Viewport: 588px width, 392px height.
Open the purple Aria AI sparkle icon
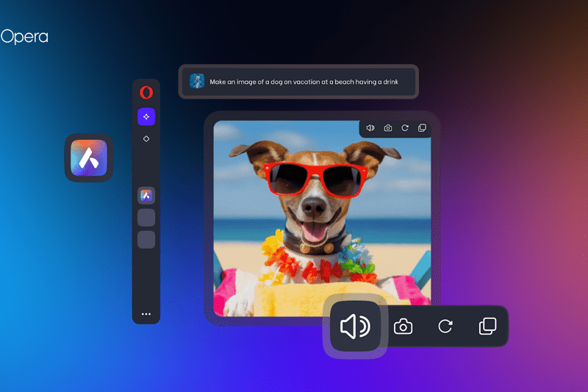(x=146, y=116)
